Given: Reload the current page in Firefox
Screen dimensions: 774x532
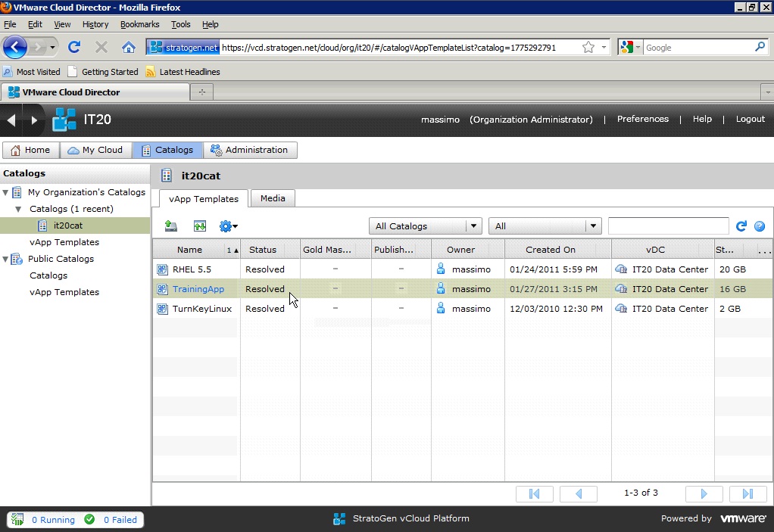Looking at the screenshot, I should coord(74,48).
